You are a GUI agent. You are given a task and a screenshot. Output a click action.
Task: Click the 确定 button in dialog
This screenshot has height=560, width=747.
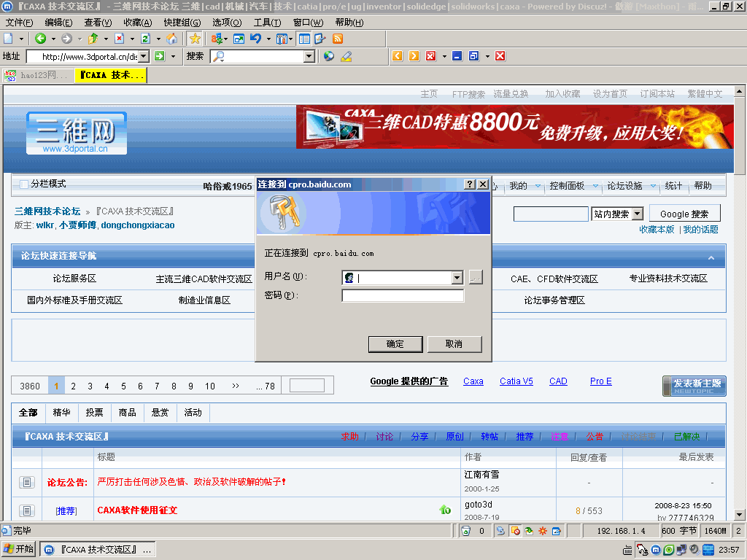pos(395,344)
